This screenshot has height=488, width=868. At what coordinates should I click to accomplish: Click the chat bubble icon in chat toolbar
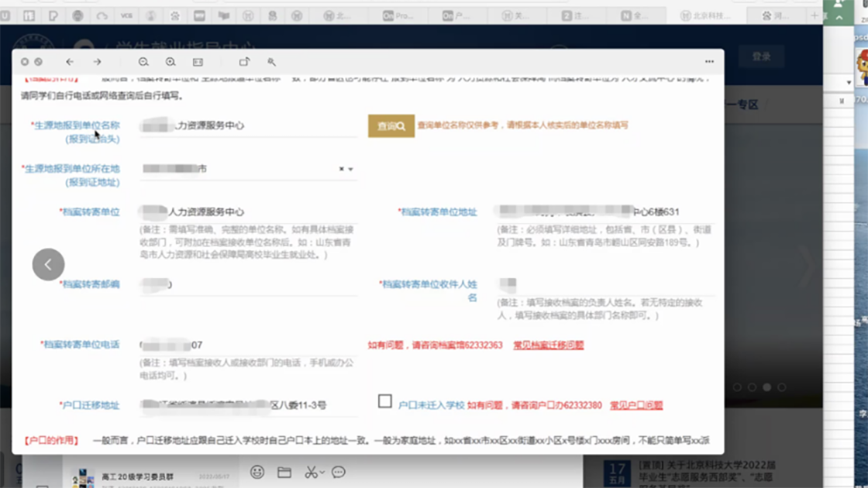(338, 472)
